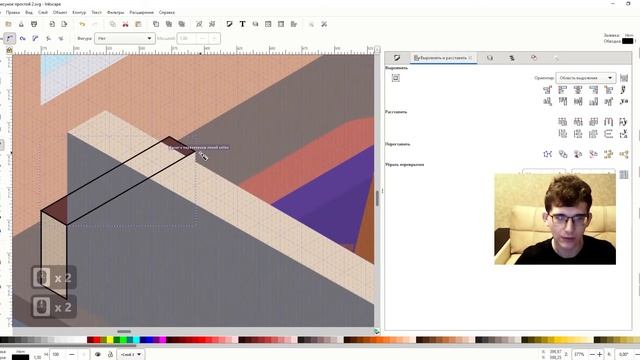The width and height of the screenshot is (640, 360).
Task: Align bottom edges of objects
Action: pyautogui.click(x=593, y=101)
